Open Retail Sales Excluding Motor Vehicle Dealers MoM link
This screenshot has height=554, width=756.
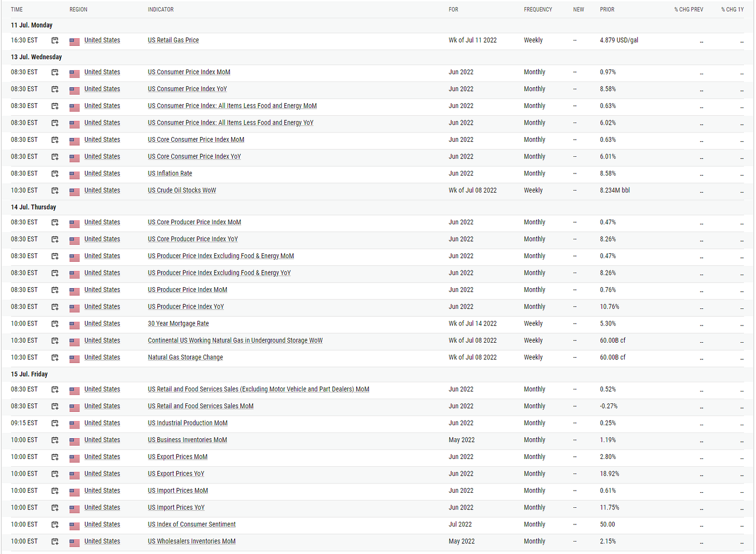[x=259, y=389]
